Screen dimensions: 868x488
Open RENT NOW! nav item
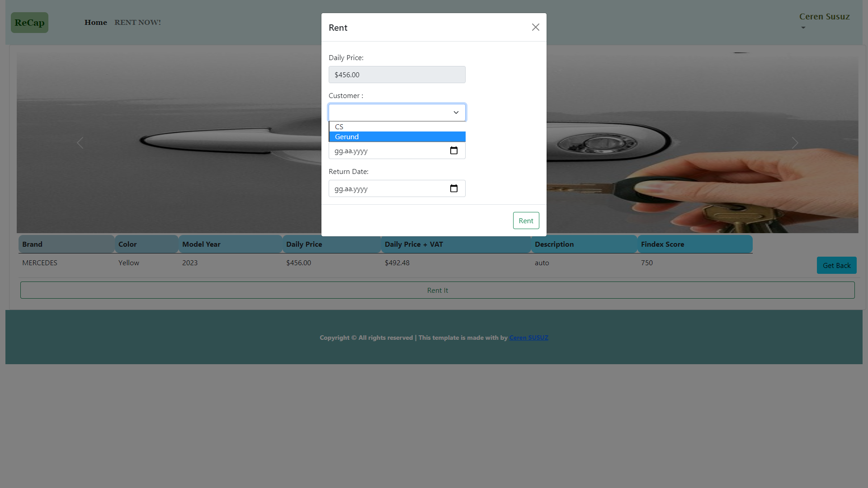pyautogui.click(x=137, y=23)
